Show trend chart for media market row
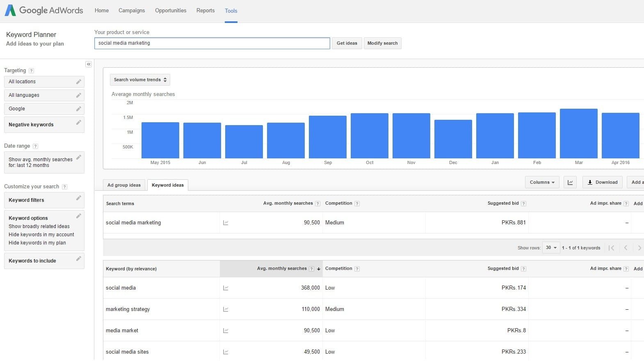644x361 pixels. pos(226,331)
